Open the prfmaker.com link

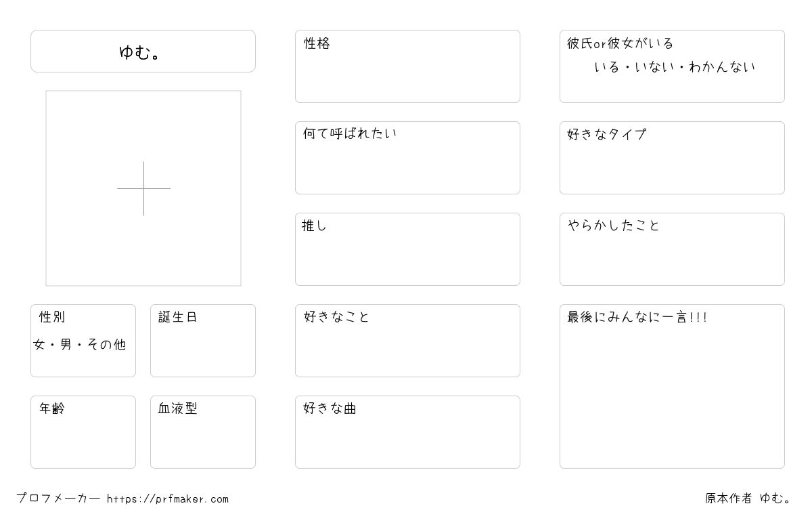pyautogui.click(x=168, y=499)
